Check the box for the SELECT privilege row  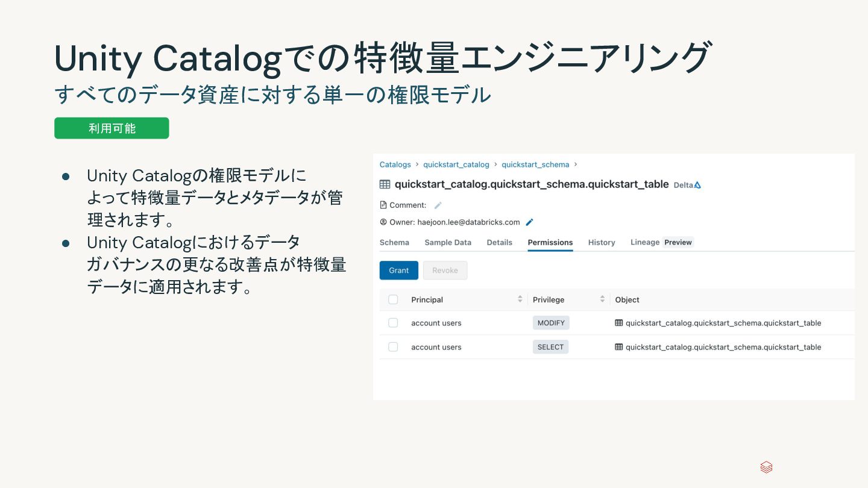coord(393,347)
